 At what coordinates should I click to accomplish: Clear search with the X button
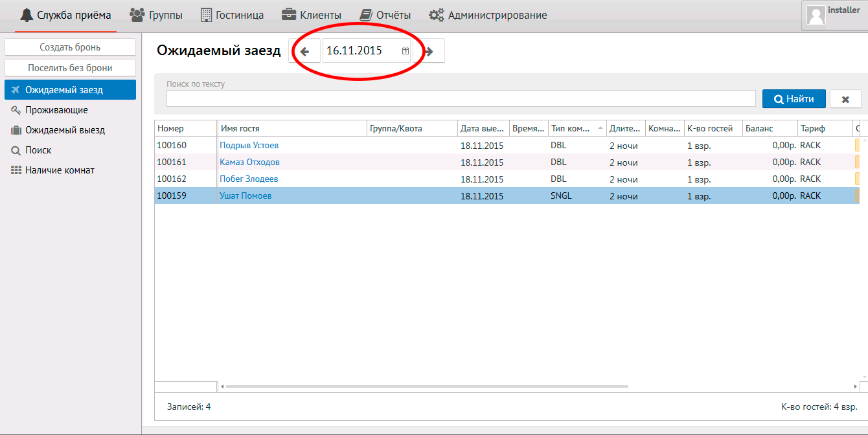tap(845, 99)
